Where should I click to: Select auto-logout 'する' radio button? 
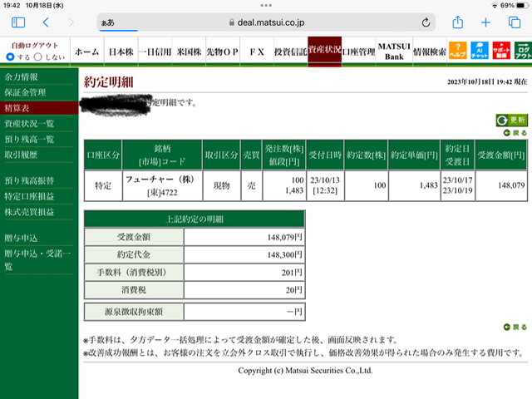pyautogui.click(x=10, y=57)
